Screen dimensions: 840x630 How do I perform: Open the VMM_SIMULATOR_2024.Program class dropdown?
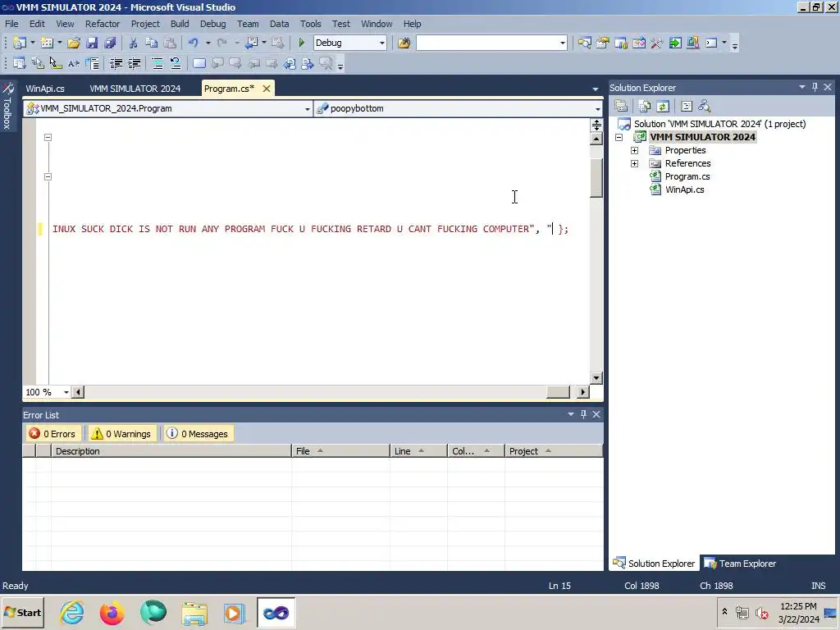307,109
